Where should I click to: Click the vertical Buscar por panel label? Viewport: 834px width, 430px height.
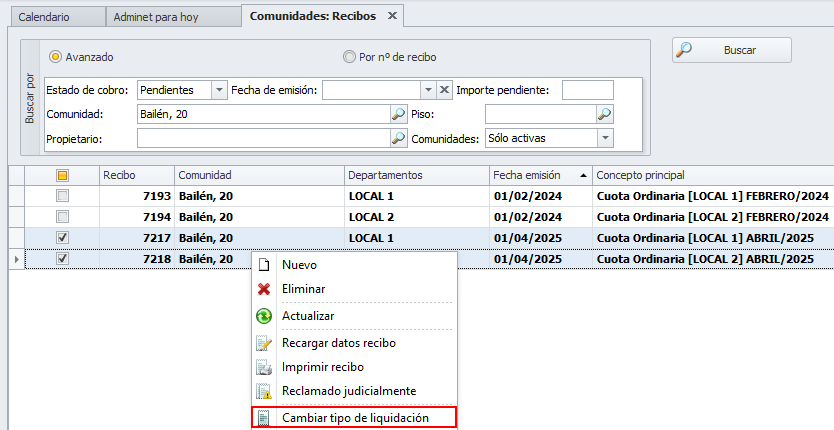[30, 98]
